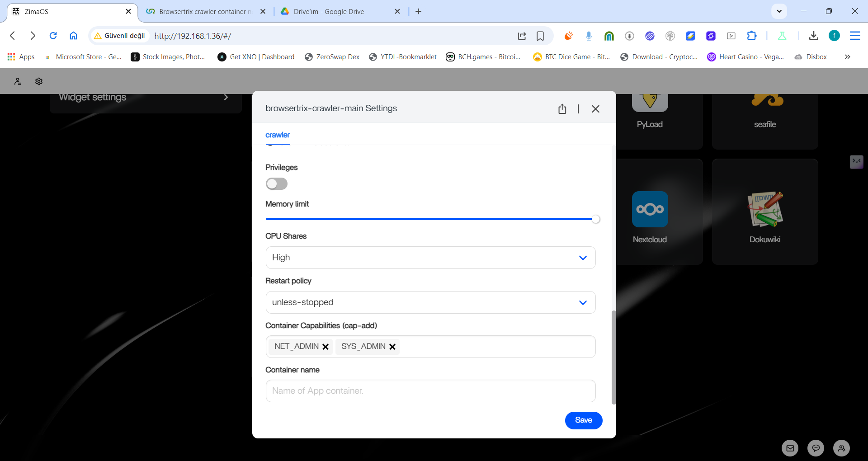Open the chat feedback bubble icon
Image resolution: width=868 pixels, height=461 pixels.
(x=816, y=448)
